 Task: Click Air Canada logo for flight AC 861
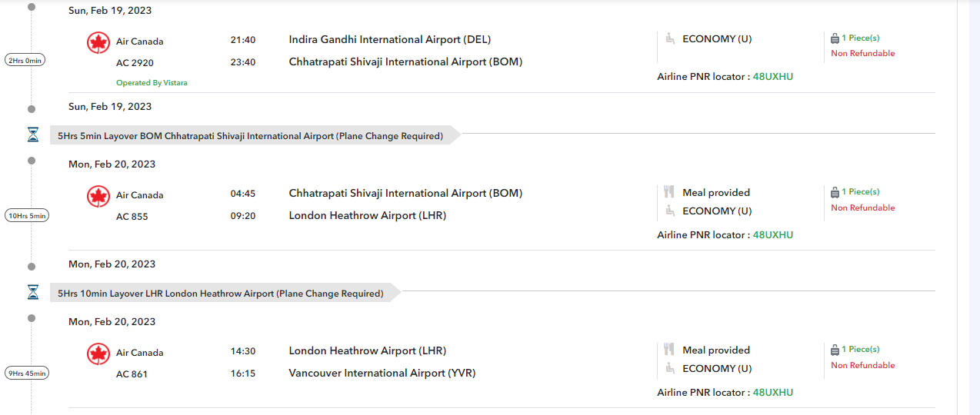coord(98,354)
